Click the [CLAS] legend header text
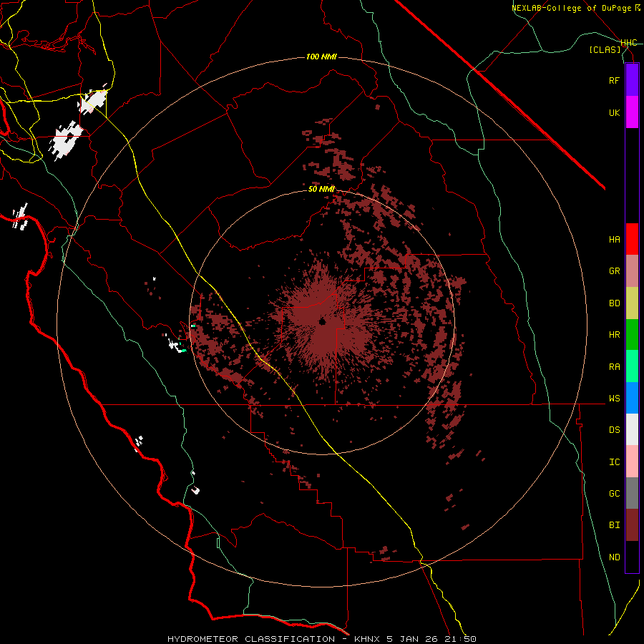This screenshot has width=644, height=644. pyautogui.click(x=605, y=49)
